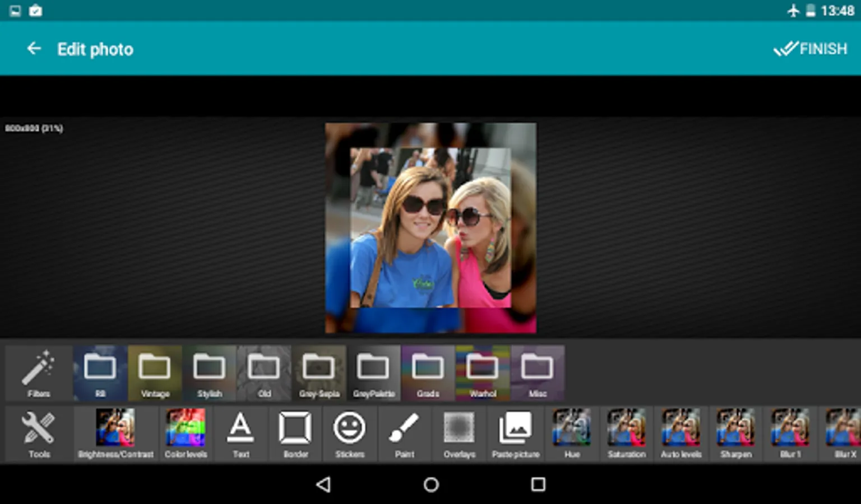Open the Overlays tool
Image resolution: width=861 pixels, height=504 pixels.
[x=459, y=434]
